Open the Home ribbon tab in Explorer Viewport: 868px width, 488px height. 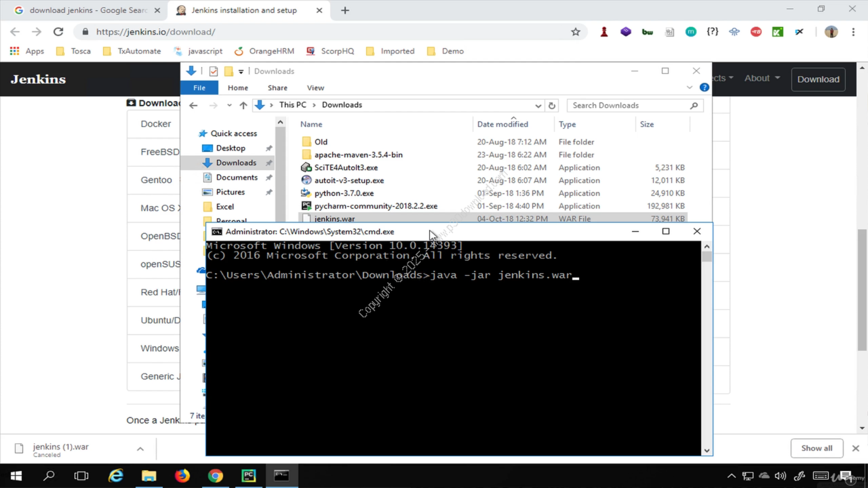click(x=238, y=88)
